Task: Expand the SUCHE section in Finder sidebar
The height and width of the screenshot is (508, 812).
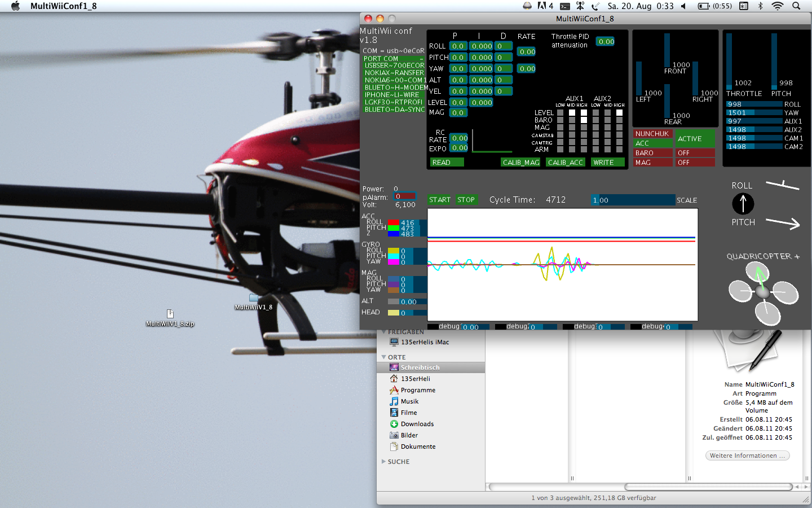Action: click(384, 462)
